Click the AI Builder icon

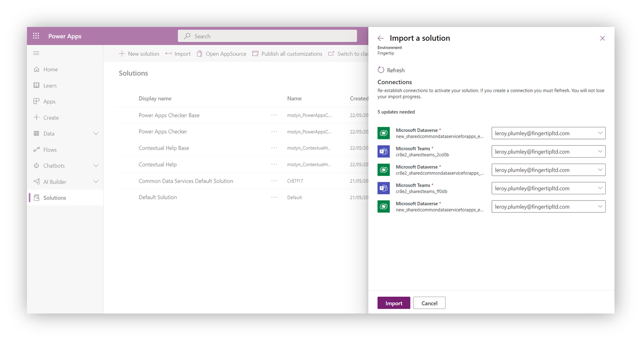pyautogui.click(x=37, y=182)
